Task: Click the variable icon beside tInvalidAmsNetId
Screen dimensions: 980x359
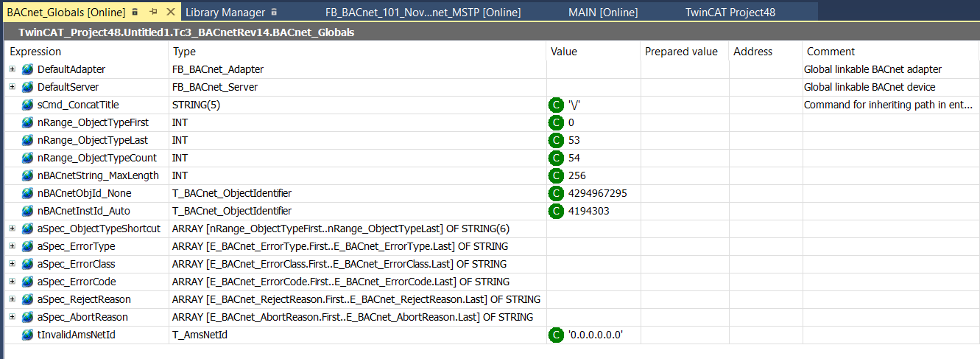Action: tap(28, 335)
